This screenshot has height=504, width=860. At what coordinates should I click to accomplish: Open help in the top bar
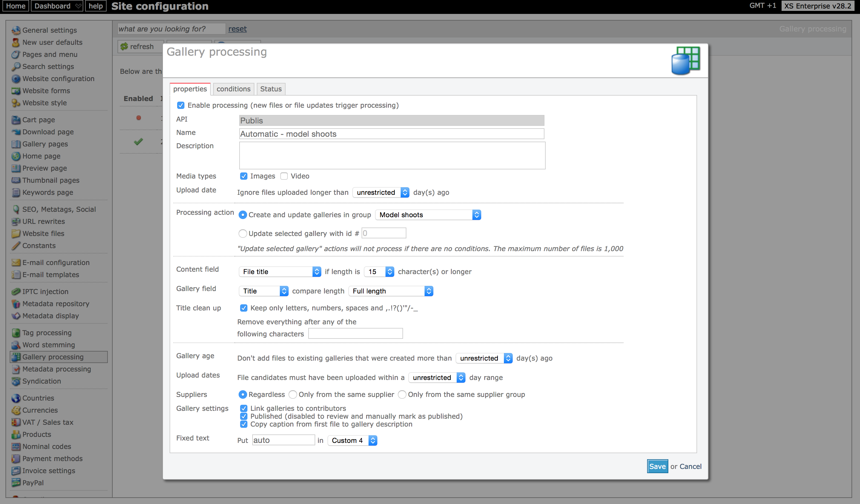pos(96,6)
